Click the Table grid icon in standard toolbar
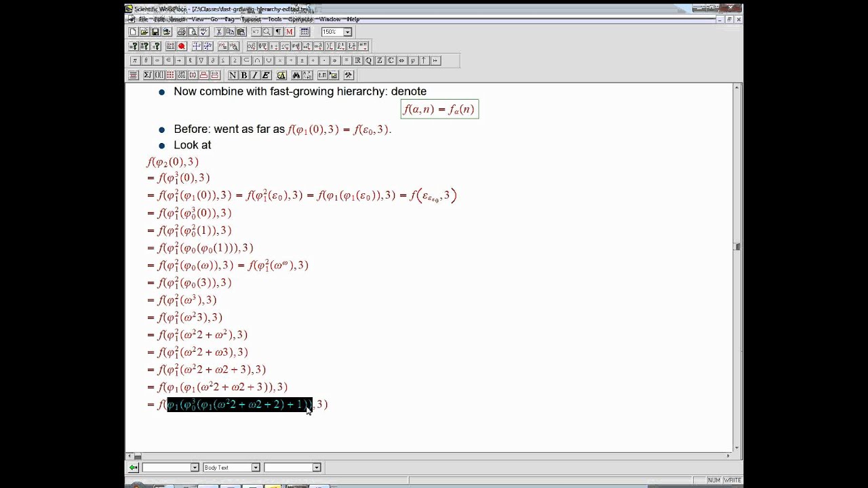 pyautogui.click(x=304, y=32)
